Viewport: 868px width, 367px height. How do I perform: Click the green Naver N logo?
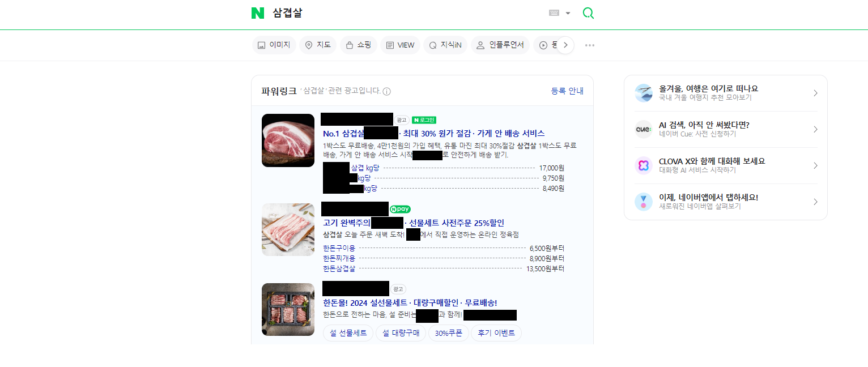pos(258,13)
